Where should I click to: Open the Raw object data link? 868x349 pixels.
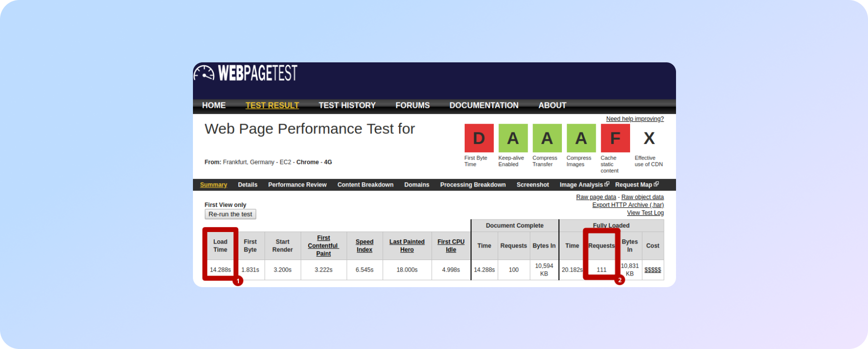pyautogui.click(x=643, y=197)
